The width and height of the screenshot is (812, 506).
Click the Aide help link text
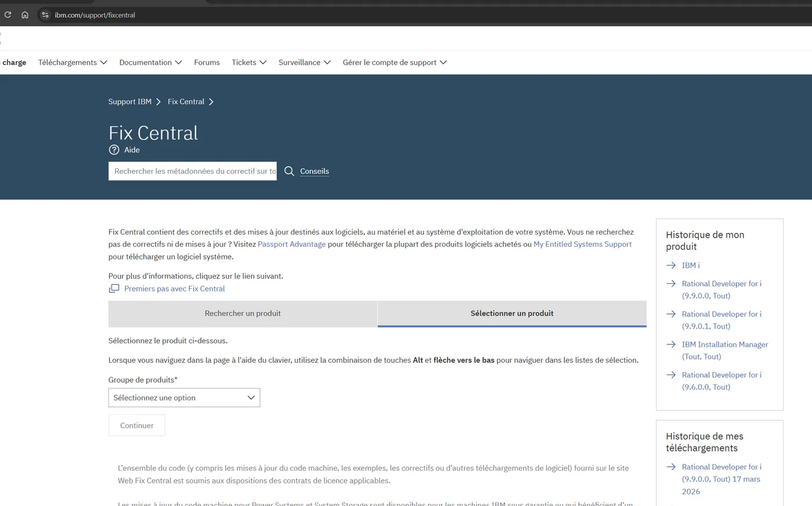pyautogui.click(x=132, y=150)
